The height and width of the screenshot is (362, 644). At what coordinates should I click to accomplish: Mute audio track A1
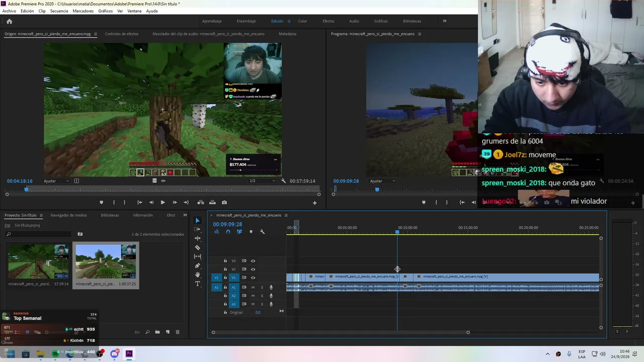click(253, 288)
